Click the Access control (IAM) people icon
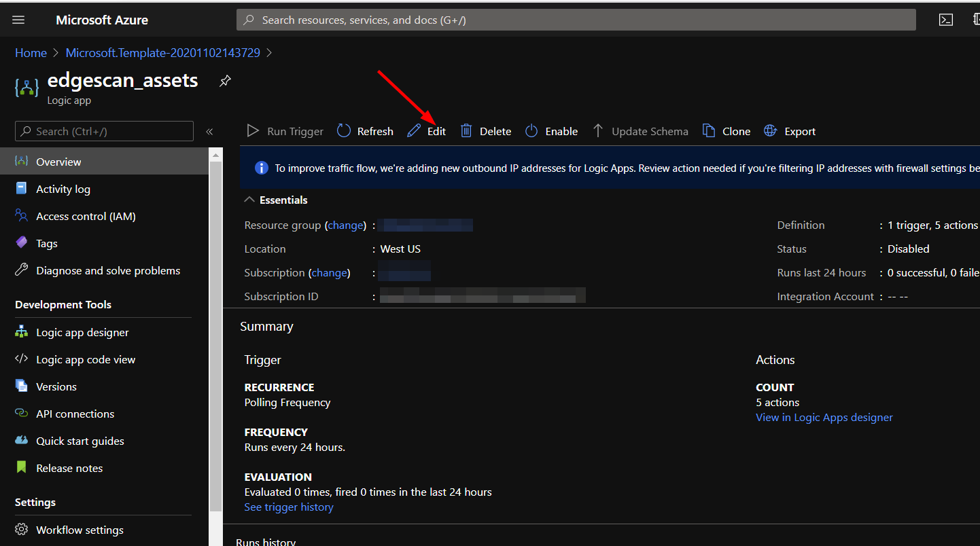The height and width of the screenshot is (546, 980). [22, 216]
